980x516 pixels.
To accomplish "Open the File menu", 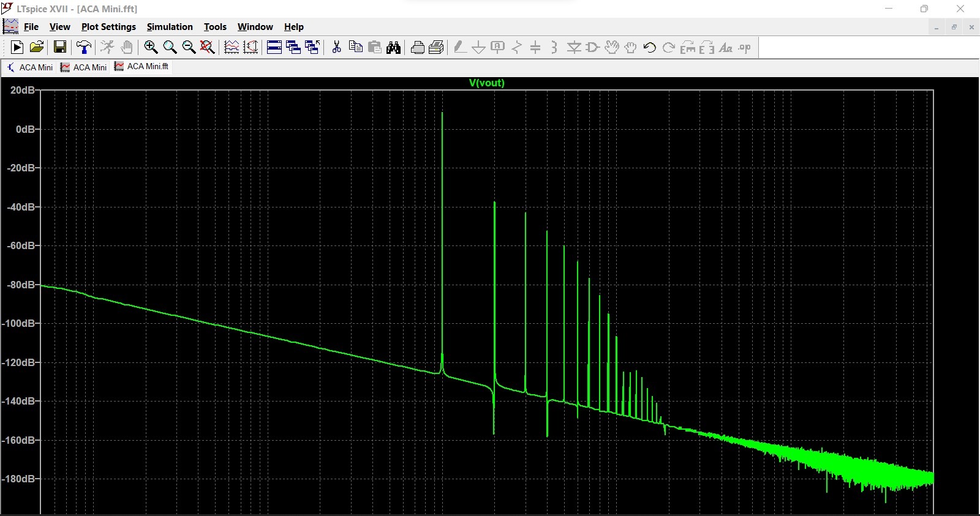I will point(31,27).
